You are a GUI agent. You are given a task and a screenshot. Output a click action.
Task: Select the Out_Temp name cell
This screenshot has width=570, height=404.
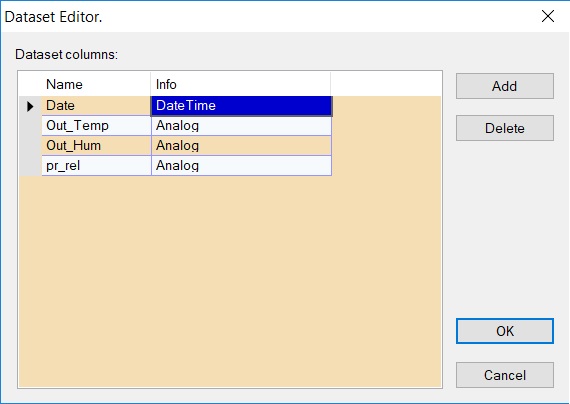tap(96, 126)
